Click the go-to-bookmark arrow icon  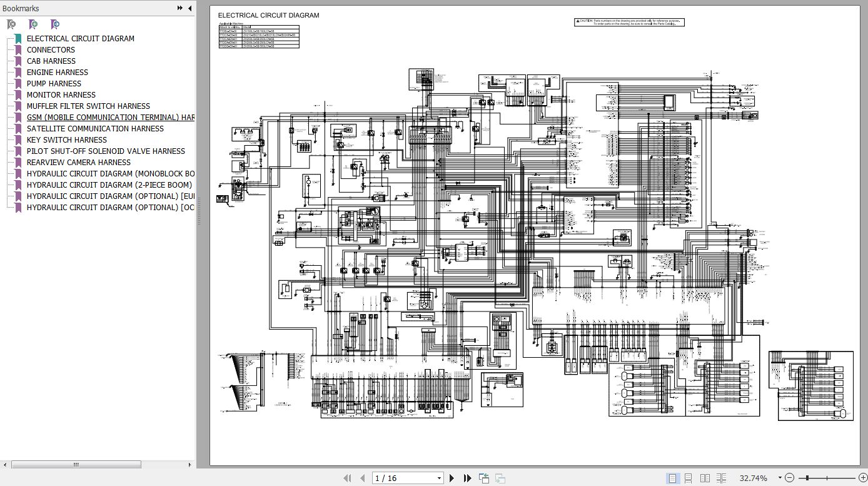(55, 24)
